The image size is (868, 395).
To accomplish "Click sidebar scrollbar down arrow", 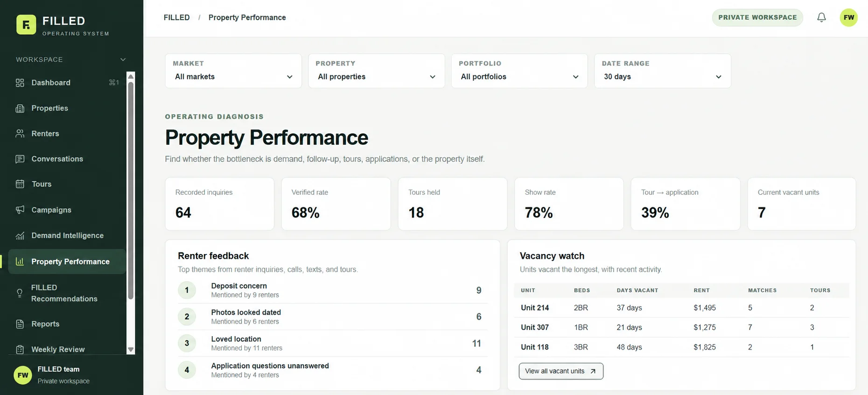I will (131, 350).
